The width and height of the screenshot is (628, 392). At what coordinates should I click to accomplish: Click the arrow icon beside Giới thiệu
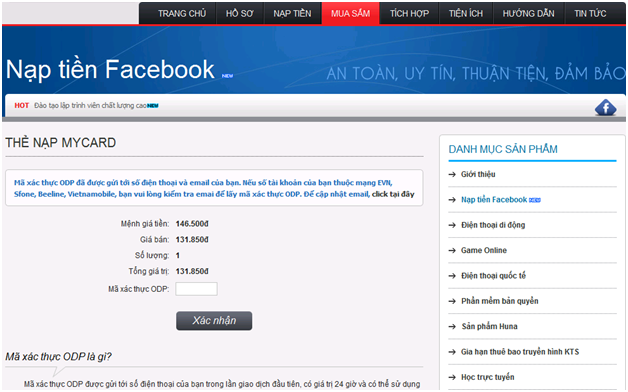click(452, 175)
